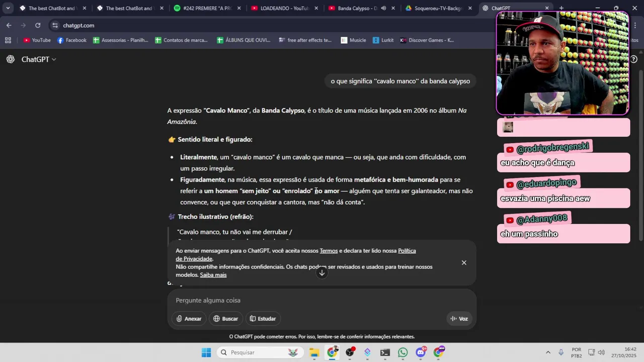Open 'free after effects te...' bookmark
This screenshot has height=362, width=644.
305,40
